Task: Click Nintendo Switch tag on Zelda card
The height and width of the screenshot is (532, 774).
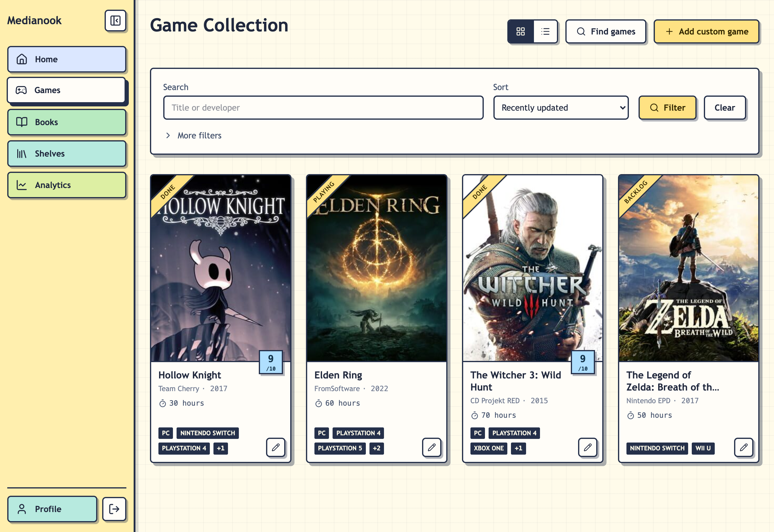Action: (657, 448)
